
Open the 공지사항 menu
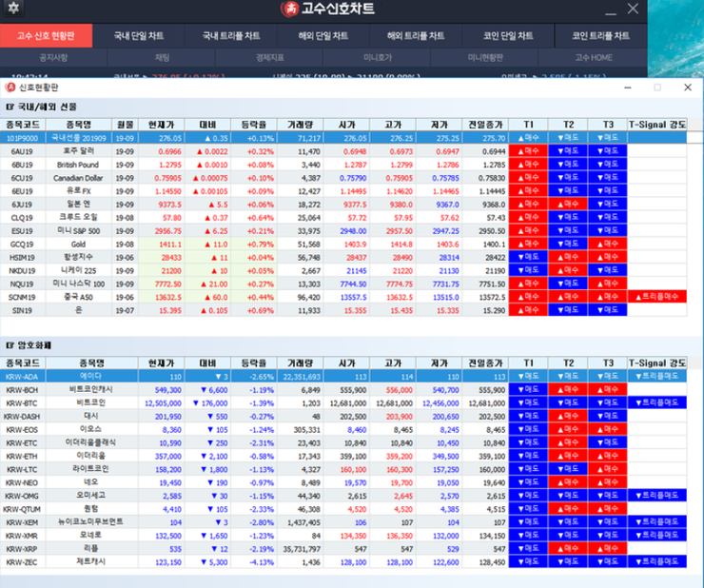pos(53,57)
